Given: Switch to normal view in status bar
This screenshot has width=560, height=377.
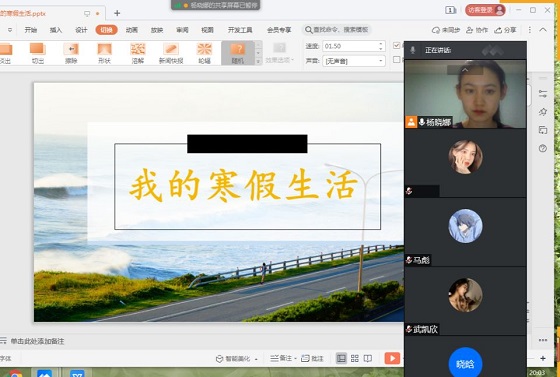Looking at the screenshot, I should coord(341,358).
